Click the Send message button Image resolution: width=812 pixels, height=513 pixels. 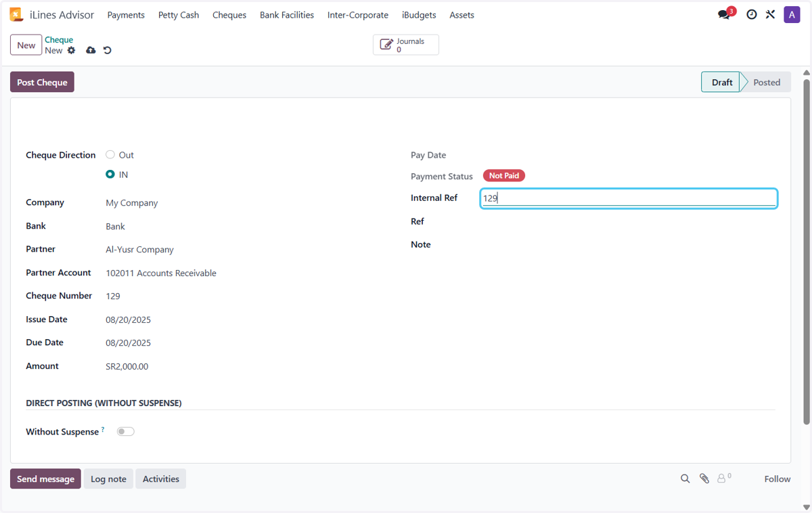(45, 478)
